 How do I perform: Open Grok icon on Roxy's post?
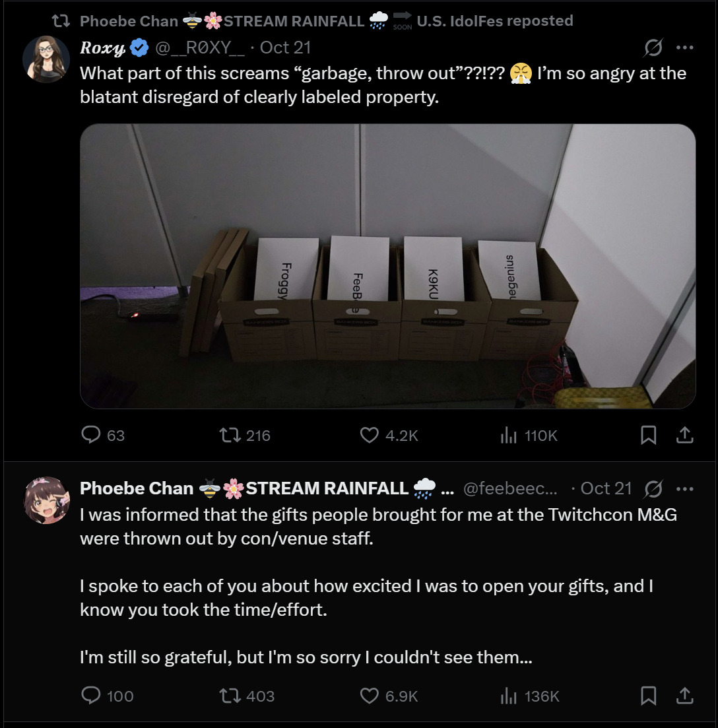[653, 48]
